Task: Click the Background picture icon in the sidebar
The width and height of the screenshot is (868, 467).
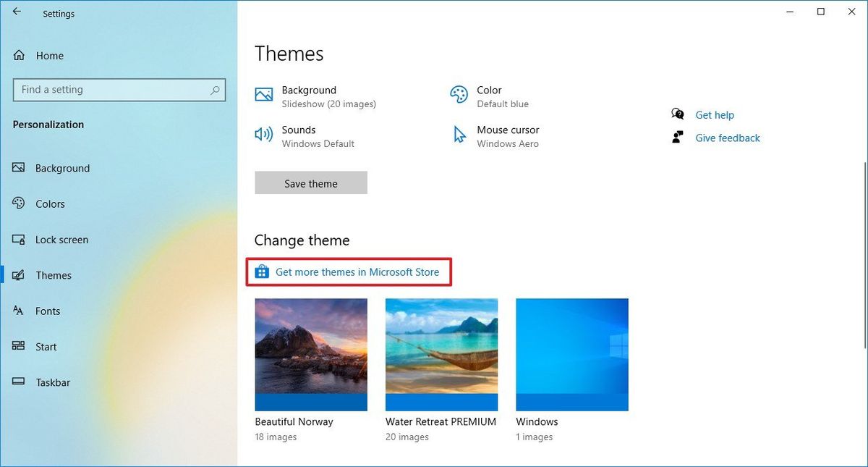Action: 18,167
